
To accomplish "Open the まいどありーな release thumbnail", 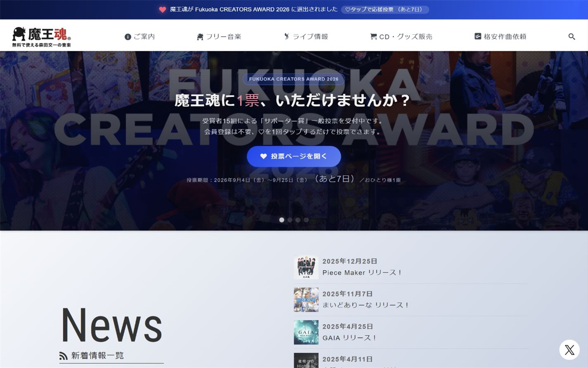I will [x=306, y=300].
